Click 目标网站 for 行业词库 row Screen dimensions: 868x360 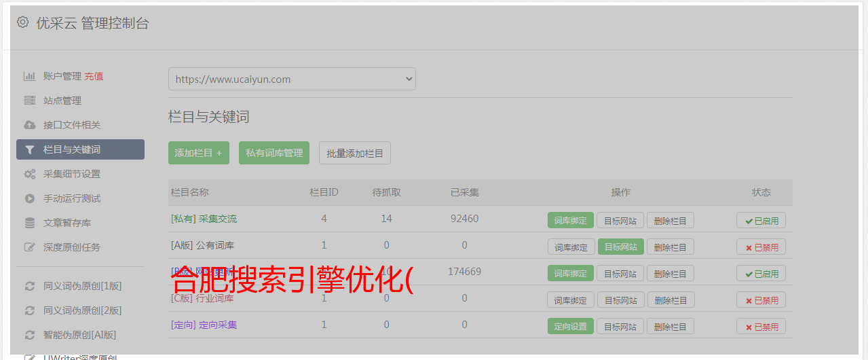[x=620, y=300]
